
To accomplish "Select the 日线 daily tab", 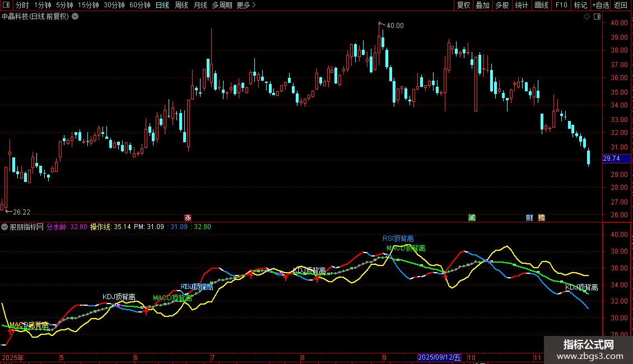I will point(162,5).
